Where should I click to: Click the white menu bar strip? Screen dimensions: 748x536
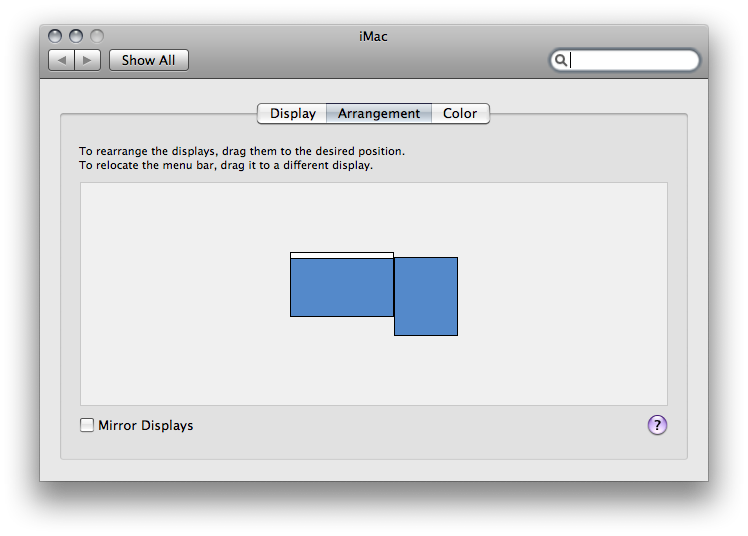click(x=342, y=255)
